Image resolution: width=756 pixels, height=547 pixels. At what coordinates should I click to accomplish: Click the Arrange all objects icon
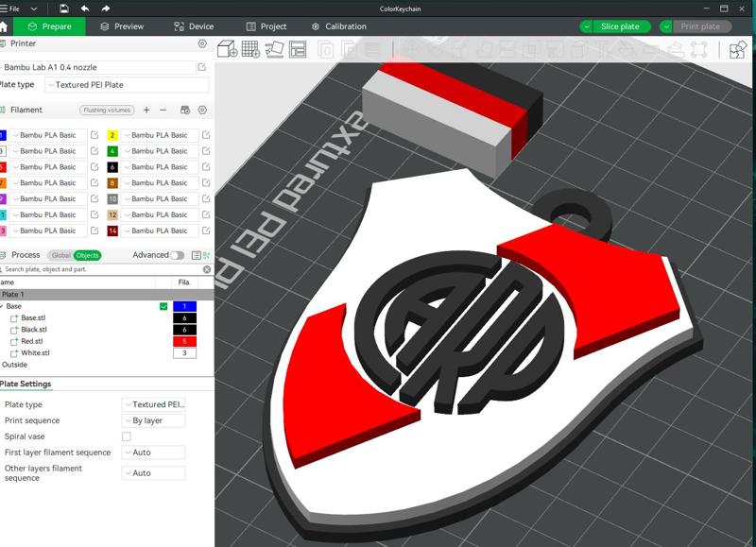[x=298, y=49]
